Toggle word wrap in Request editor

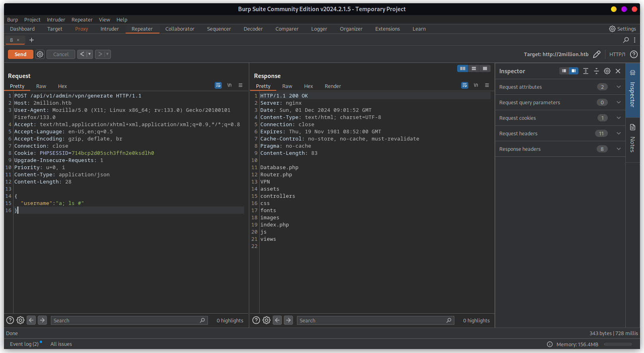pyautogui.click(x=218, y=85)
